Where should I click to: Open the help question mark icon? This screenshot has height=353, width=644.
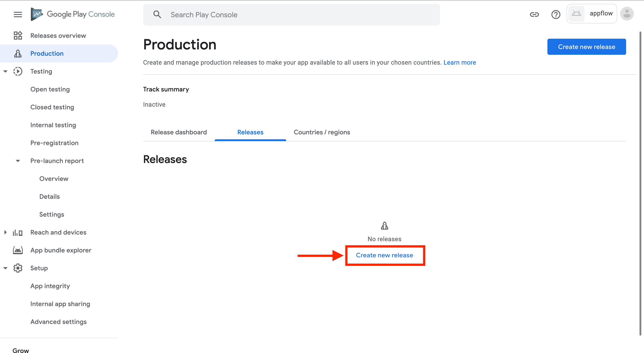(x=555, y=15)
